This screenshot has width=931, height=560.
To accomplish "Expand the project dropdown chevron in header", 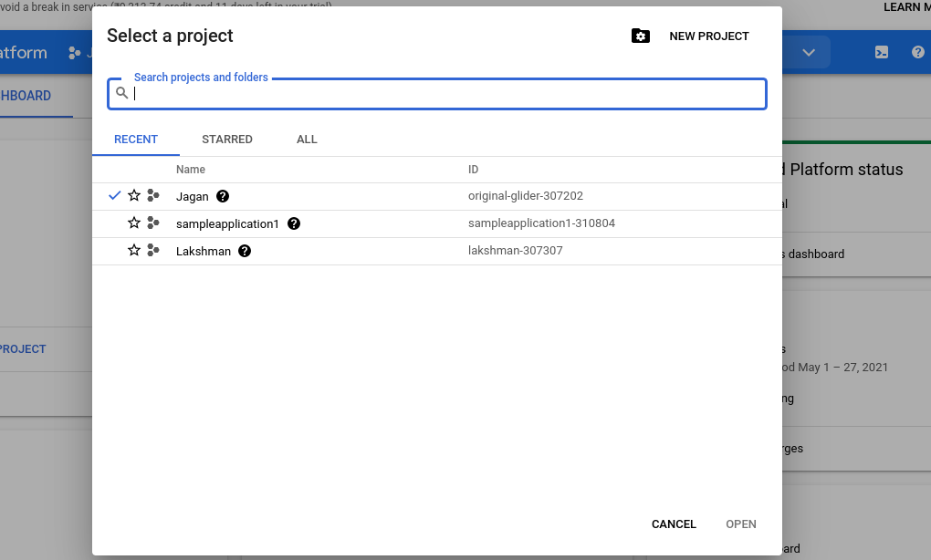I will point(809,52).
